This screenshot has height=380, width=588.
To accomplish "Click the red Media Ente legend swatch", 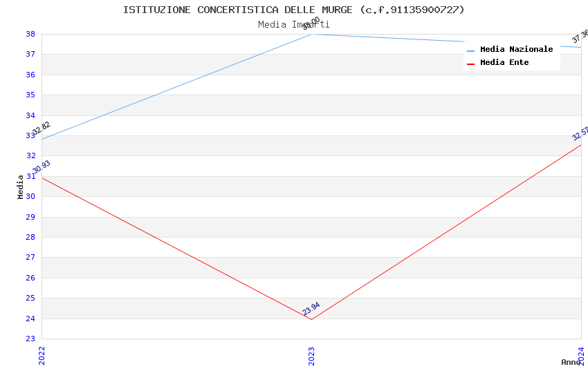I will (x=470, y=64).
